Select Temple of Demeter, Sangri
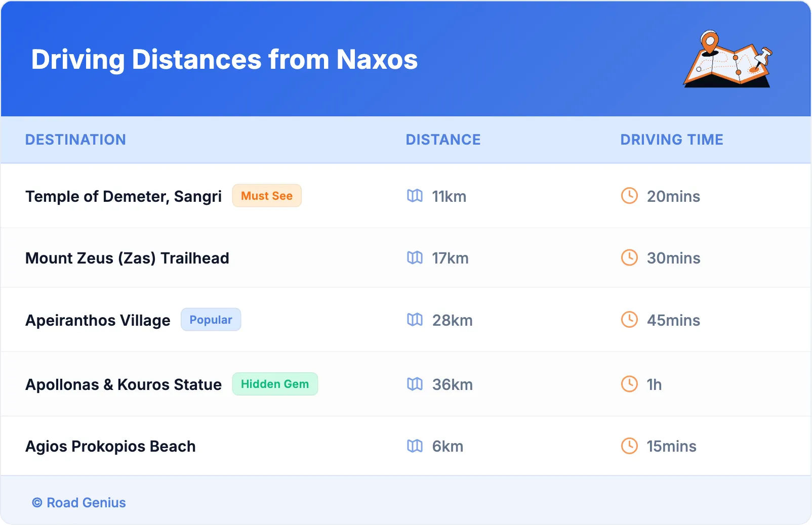The image size is (812, 525). (124, 196)
